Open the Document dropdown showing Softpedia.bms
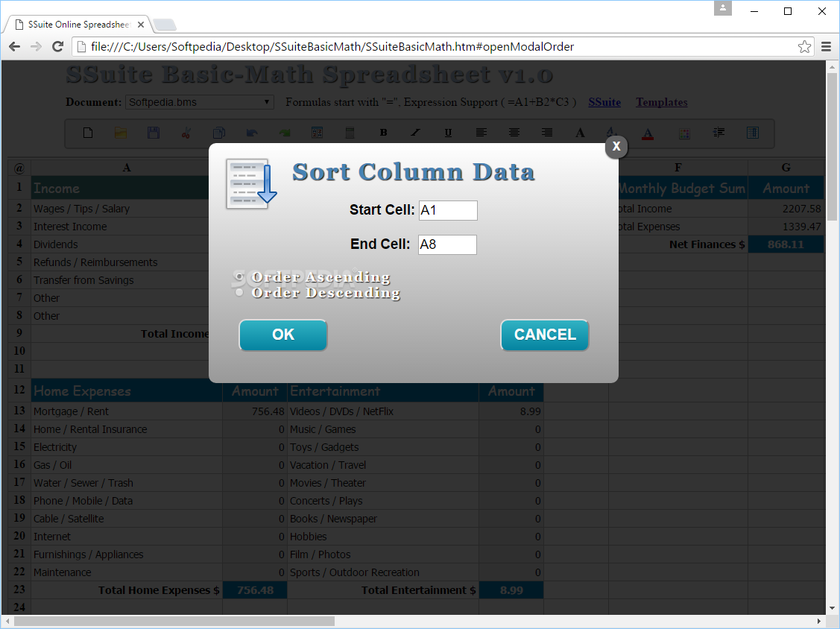 coord(199,102)
